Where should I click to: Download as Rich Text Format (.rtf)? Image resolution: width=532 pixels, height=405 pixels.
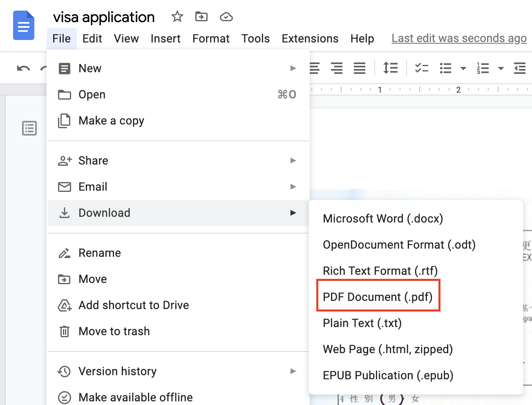416,271
